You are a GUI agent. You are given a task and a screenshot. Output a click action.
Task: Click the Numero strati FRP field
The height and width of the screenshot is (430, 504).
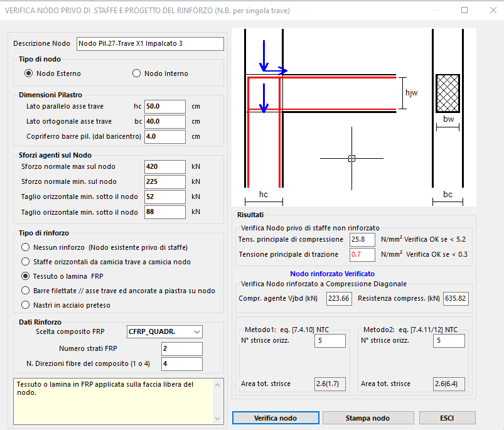182,349
